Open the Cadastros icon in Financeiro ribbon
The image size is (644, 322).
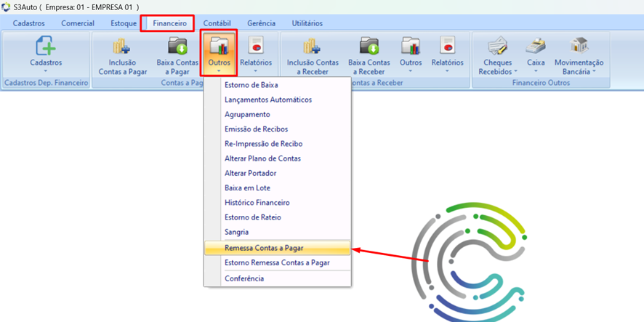pos(46,48)
